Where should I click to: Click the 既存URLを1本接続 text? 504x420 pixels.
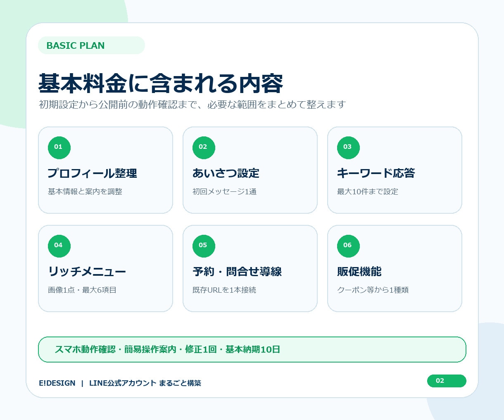click(x=224, y=290)
